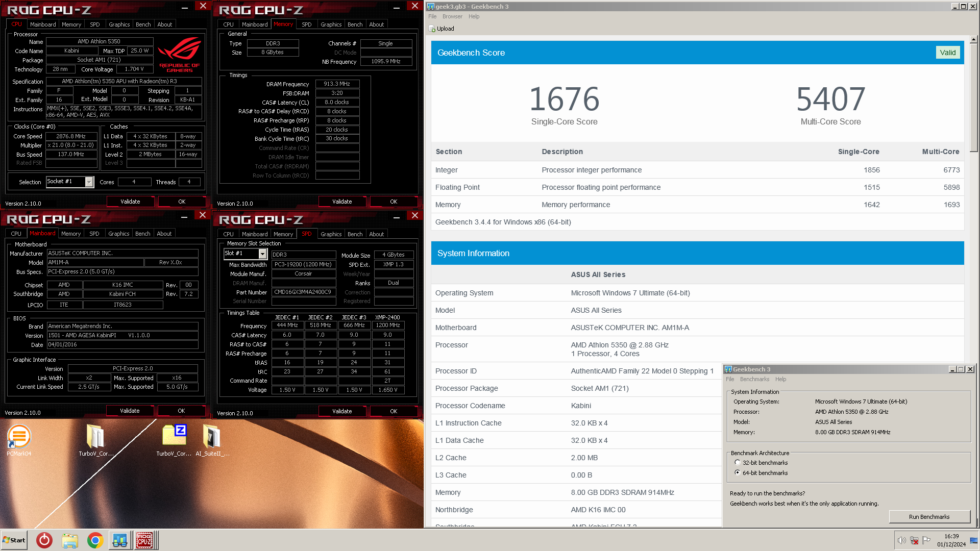
Task: Open File menu in small Geekbench 3 window
Action: (x=730, y=379)
